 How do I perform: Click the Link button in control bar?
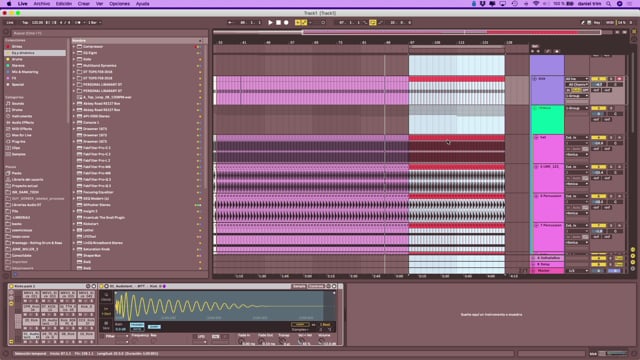tap(10, 22)
